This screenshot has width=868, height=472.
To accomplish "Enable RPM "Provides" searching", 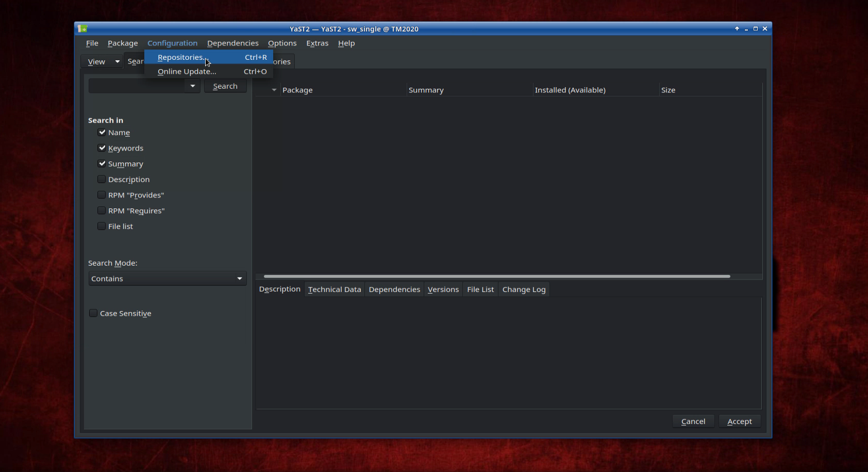I will (101, 194).
